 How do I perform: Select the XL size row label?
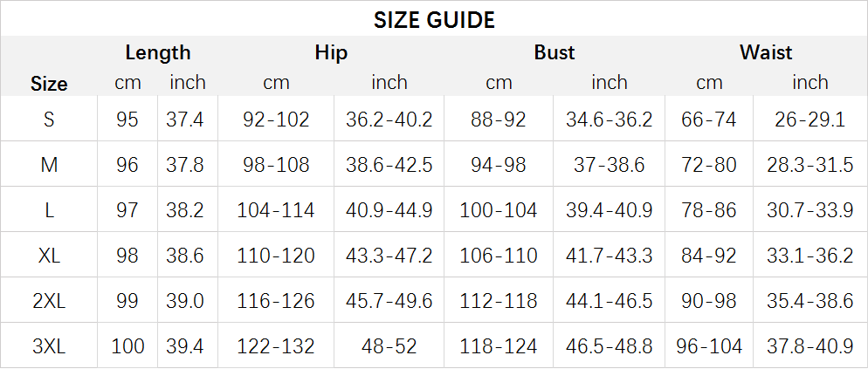pos(49,255)
